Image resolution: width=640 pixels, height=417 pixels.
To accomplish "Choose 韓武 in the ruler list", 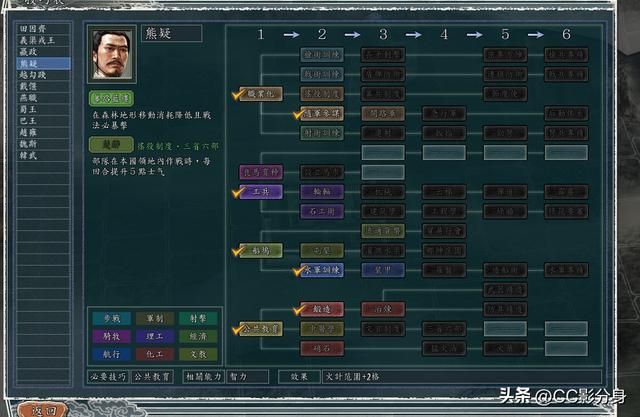I will click(43, 155).
